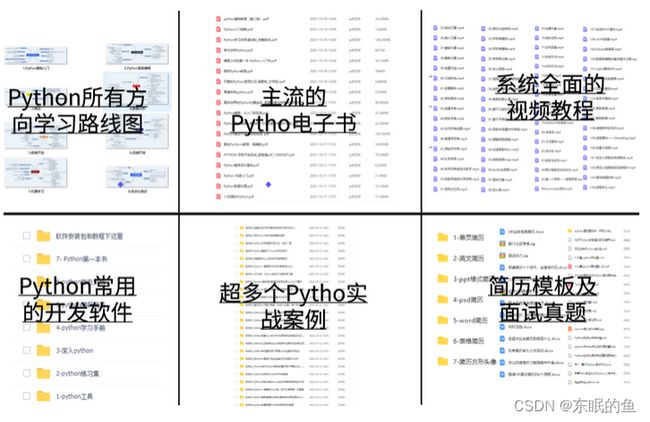
Task: Open the 7-简历方形头像 folder icon
Action: click(443, 361)
